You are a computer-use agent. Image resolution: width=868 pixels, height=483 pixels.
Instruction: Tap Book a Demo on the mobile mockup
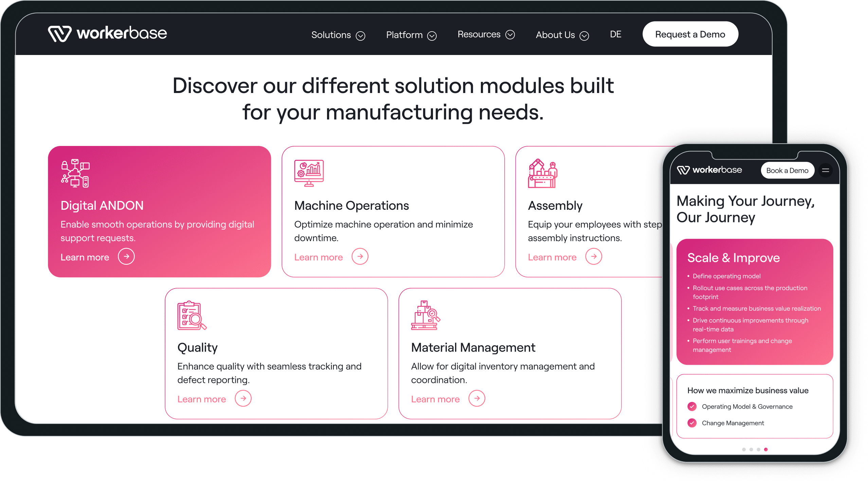click(787, 170)
